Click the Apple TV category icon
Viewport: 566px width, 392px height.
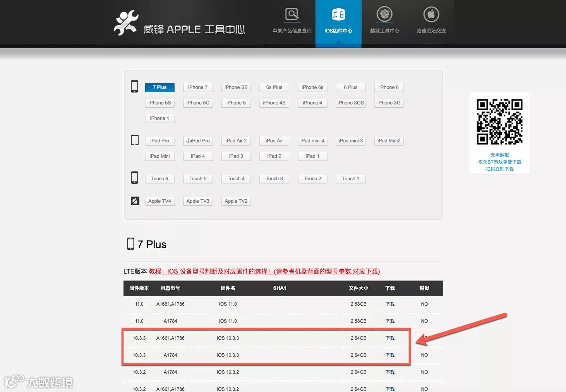coord(135,201)
